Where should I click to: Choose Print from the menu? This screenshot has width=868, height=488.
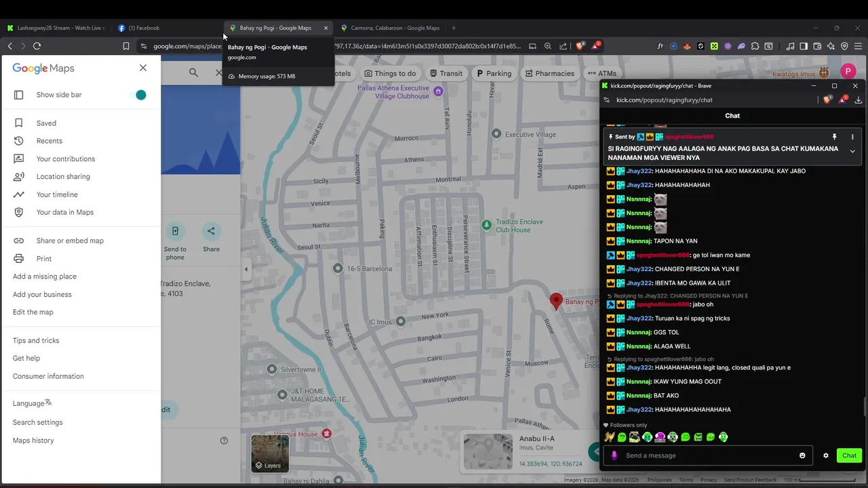pos(43,259)
